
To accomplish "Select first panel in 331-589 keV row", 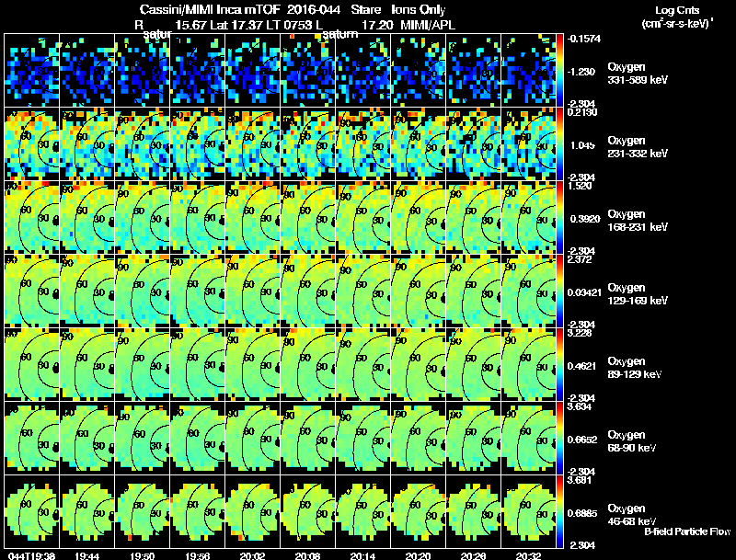I will 32,70.
